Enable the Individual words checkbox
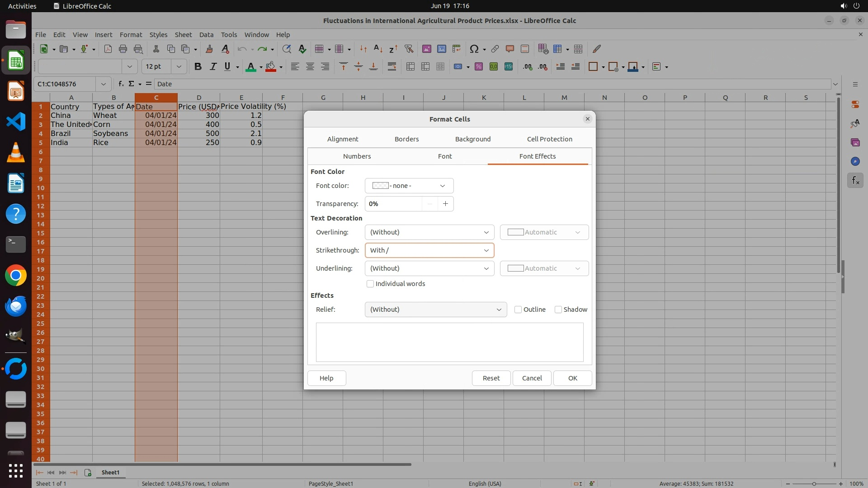868x488 pixels. click(x=370, y=284)
